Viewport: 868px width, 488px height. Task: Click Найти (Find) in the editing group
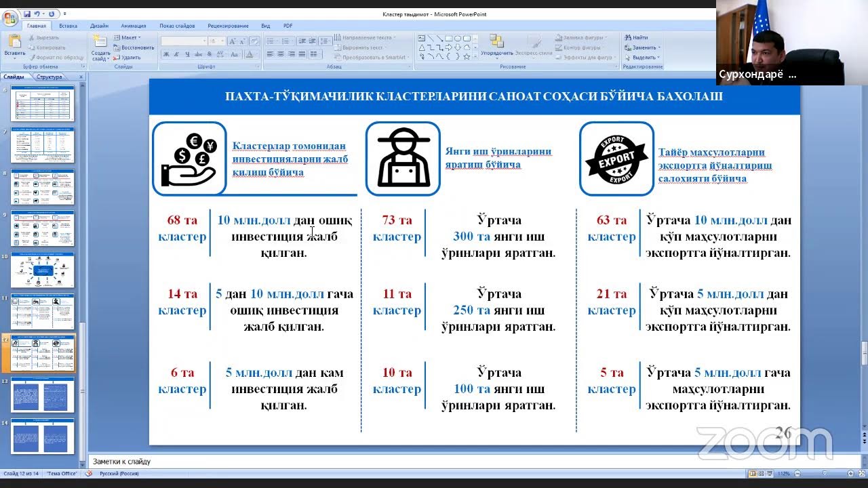click(636, 37)
